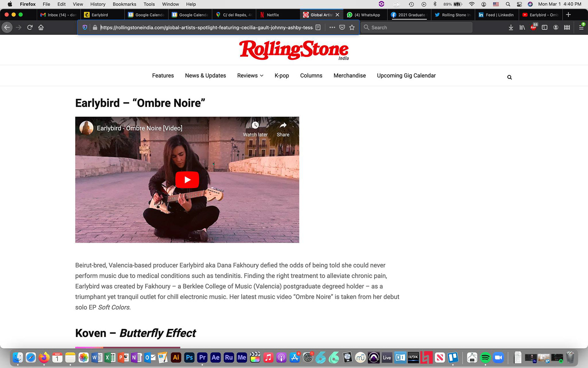Open tracking protection shield info
588x368 pixels.
(x=85, y=27)
